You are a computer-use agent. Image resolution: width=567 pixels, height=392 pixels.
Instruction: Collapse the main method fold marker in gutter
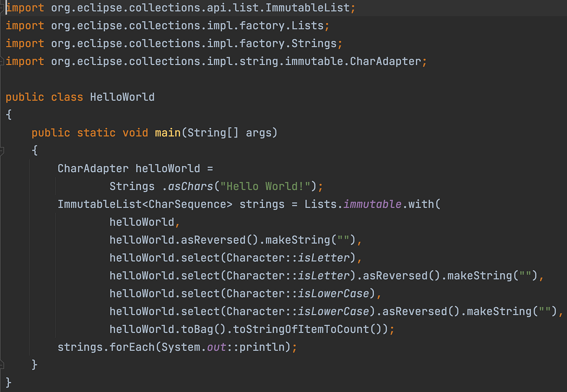point(2,151)
